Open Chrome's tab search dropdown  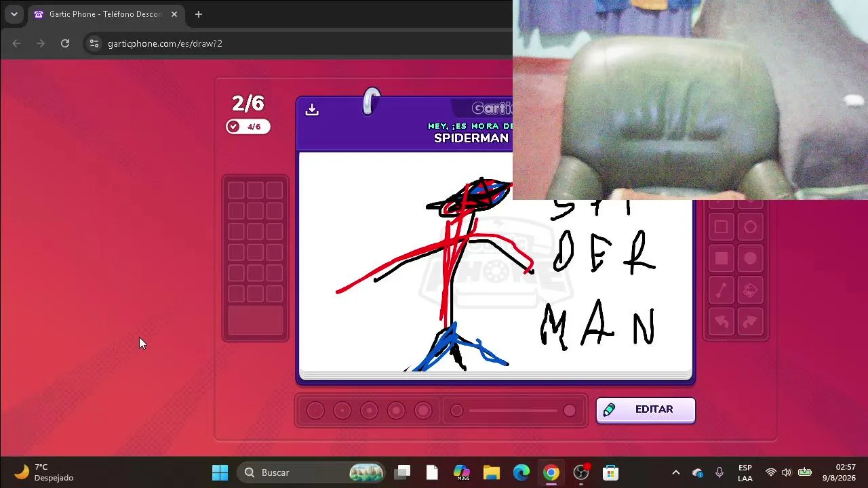pos(14,14)
